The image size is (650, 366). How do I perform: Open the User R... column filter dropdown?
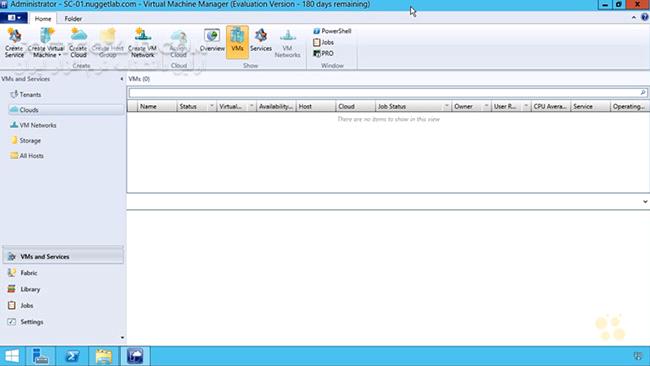[526, 107]
